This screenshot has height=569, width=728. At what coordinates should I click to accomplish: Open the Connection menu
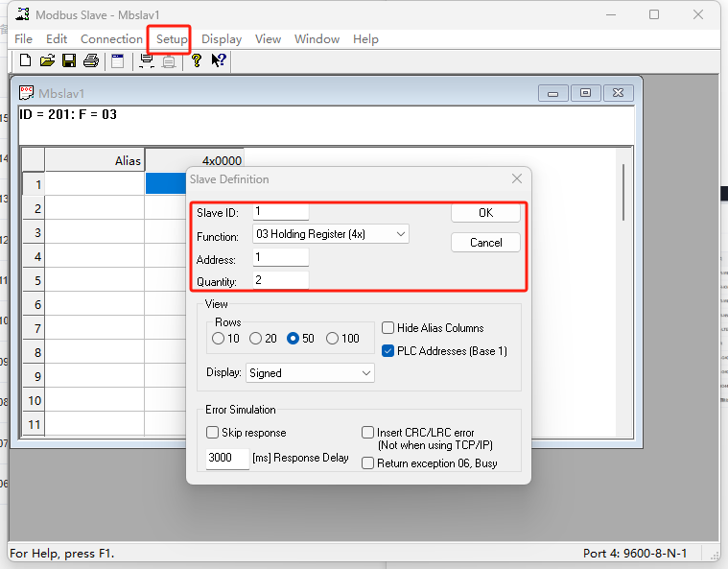click(x=111, y=39)
